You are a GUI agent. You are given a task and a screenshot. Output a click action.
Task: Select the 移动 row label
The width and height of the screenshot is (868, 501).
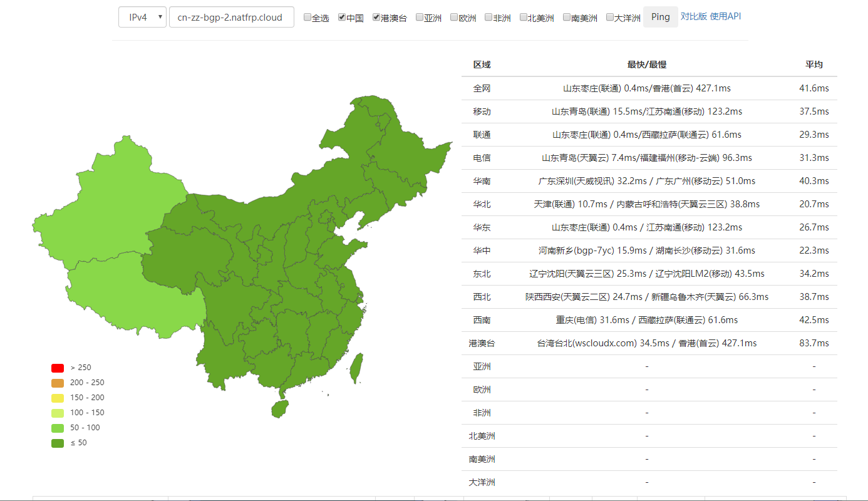click(482, 111)
